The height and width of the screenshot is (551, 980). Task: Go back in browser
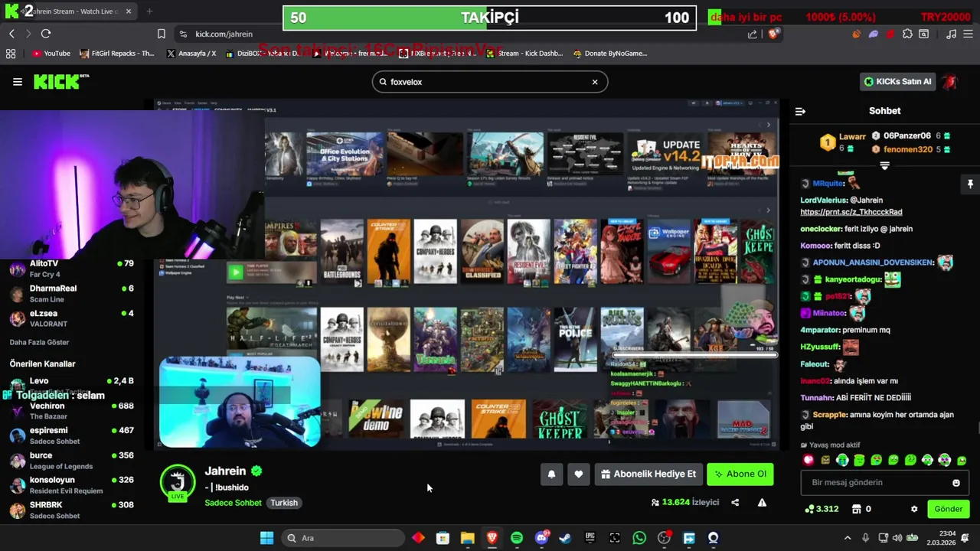[x=11, y=34]
